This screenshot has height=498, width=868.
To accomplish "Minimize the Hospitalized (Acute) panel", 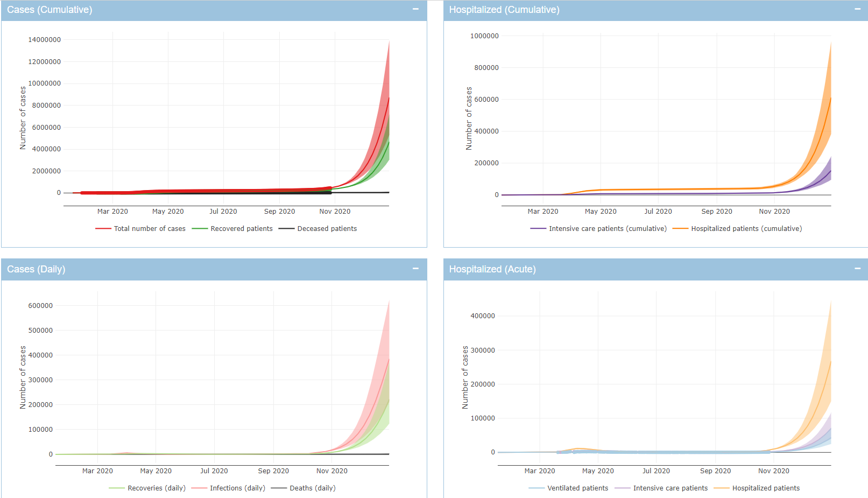I will (x=857, y=269).
